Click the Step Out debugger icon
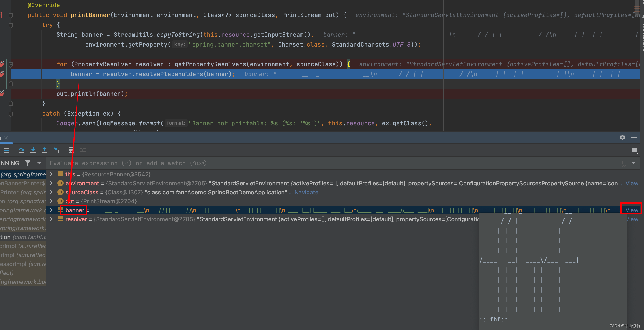This screenshot has height=330, width=644. 45,150
